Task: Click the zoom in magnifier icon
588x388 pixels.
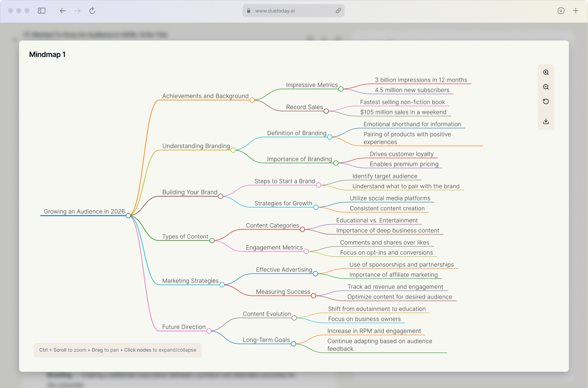Action: [x=546, y=72]
